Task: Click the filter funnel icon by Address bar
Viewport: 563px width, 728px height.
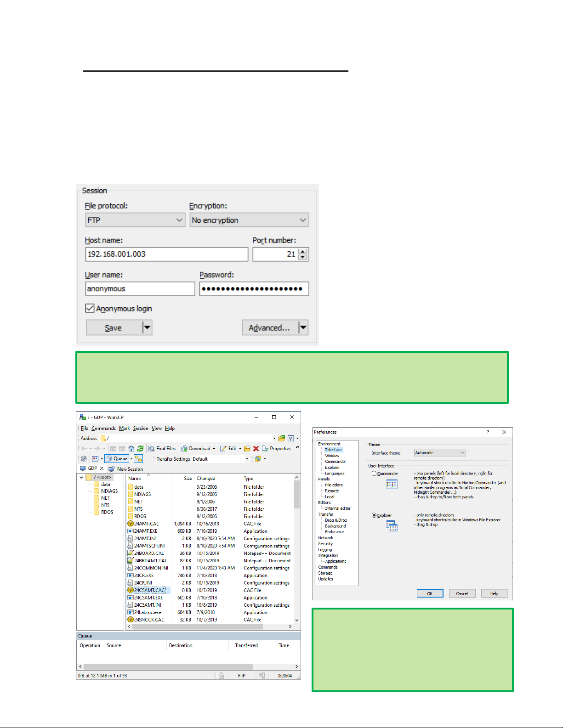Action: pos(290,438)
